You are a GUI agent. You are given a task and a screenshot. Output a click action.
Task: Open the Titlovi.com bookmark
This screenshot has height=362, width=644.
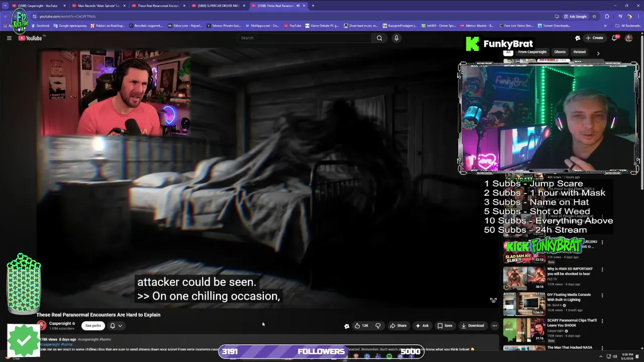click(185, 26)
